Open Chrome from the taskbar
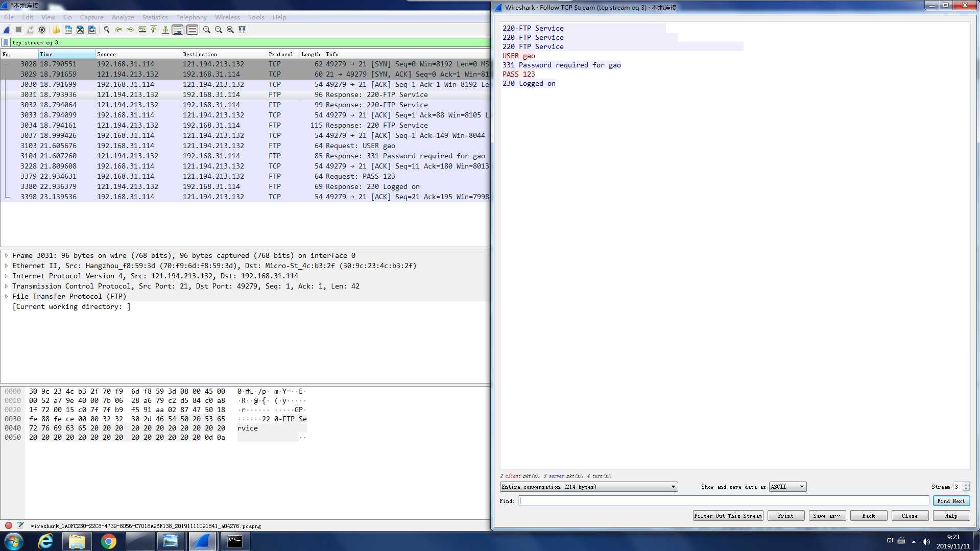The image size is (980, 551). tap(108, 541)
